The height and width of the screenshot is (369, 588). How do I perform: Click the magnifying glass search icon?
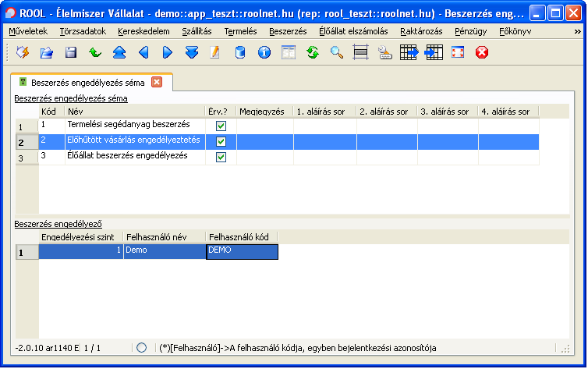tap(337, 52)
